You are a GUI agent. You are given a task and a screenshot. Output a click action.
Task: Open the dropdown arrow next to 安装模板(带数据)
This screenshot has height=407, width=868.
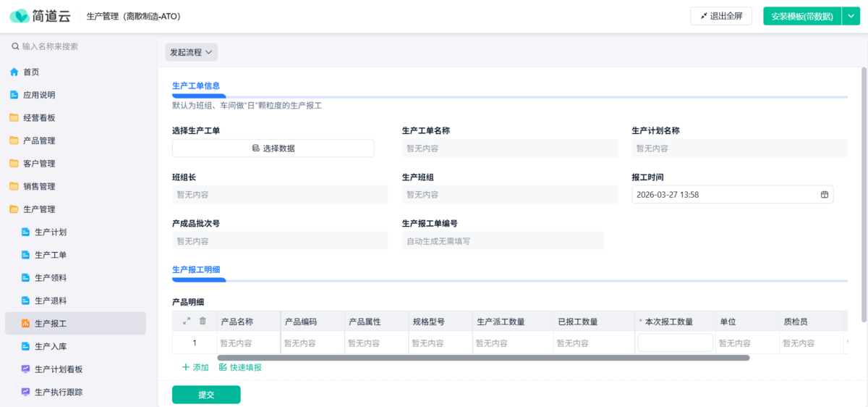(851, 16)
